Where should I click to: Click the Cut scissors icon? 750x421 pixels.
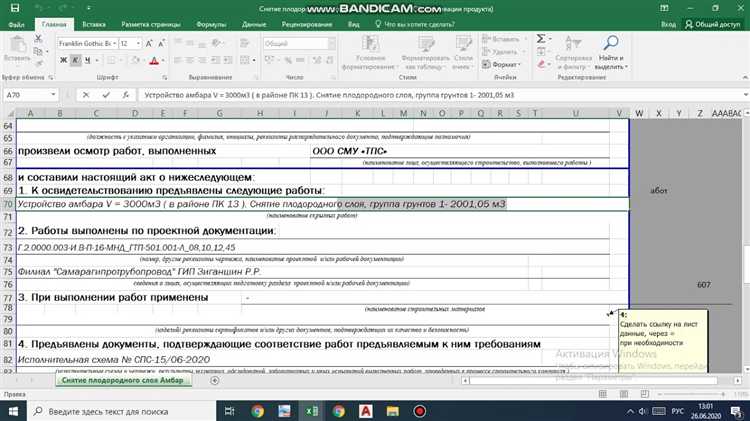click(38, 39)
